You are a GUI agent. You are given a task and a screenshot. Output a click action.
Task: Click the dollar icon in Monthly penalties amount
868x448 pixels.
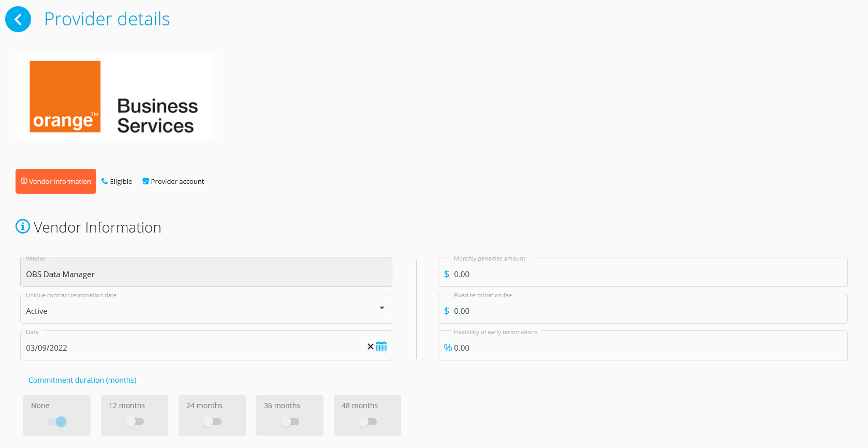447,274
